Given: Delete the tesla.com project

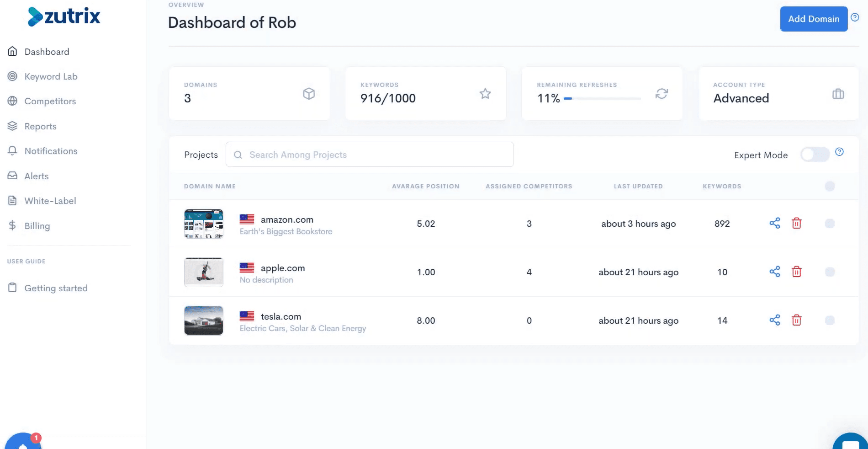Looking at the screenshot, I should click(x=797, y=320).
